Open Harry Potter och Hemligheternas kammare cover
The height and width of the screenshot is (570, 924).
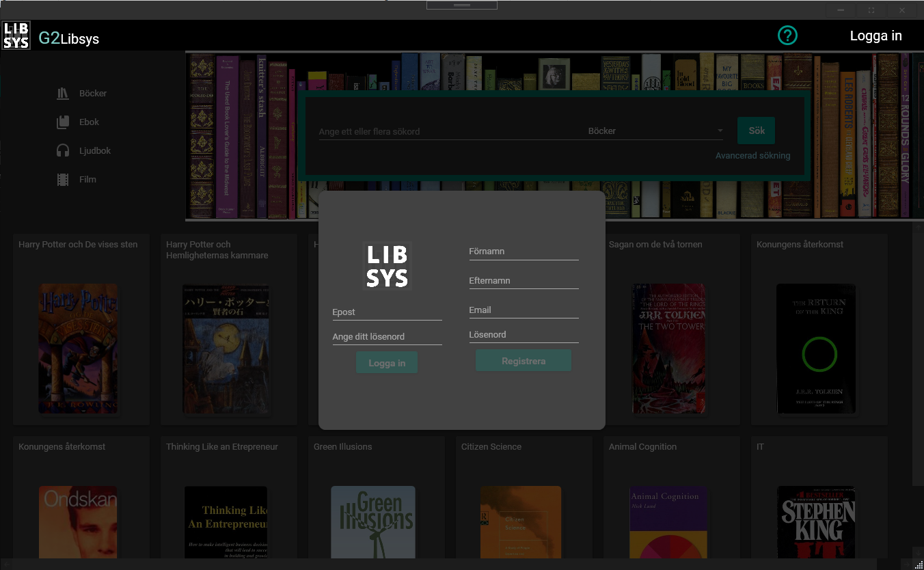[x=226, y=349]
